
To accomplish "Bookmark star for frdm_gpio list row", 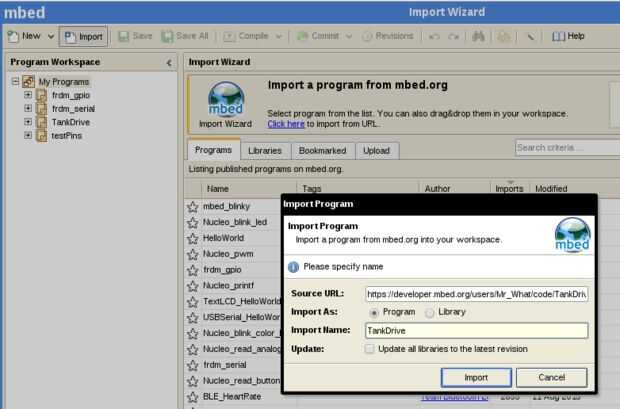I will pyautogui.click(x=193, y=270).
